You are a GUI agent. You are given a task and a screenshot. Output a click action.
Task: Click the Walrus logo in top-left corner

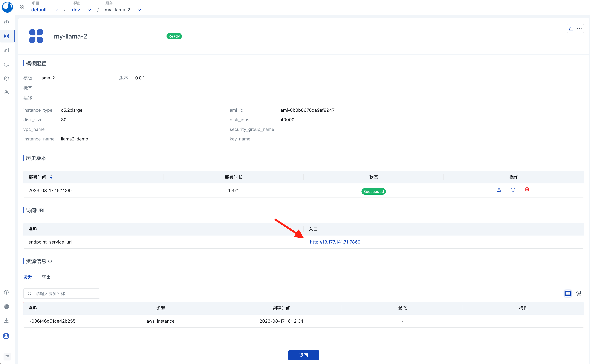[x=7, y=7]
